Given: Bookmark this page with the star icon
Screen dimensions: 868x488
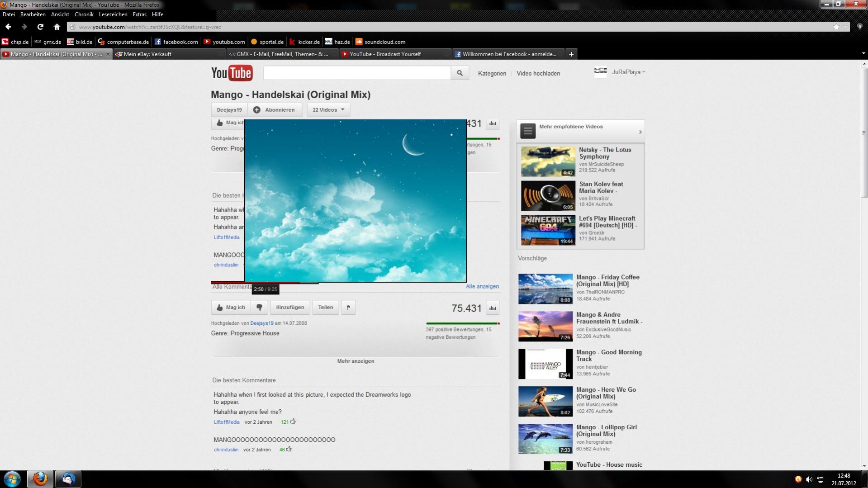Looking at the screenshot, I should [836, 27].
